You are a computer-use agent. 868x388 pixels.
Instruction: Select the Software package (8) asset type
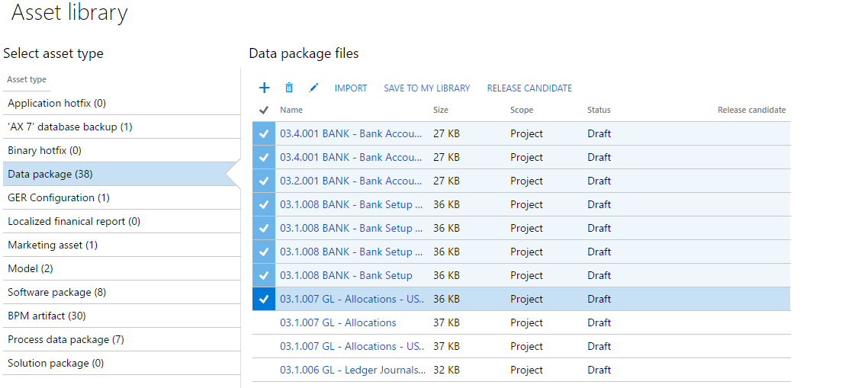(x=57, y=293)
